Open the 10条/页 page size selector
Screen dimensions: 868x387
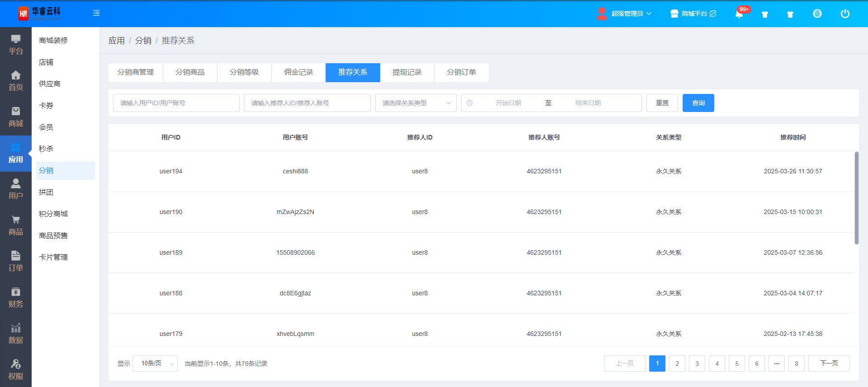155,364
